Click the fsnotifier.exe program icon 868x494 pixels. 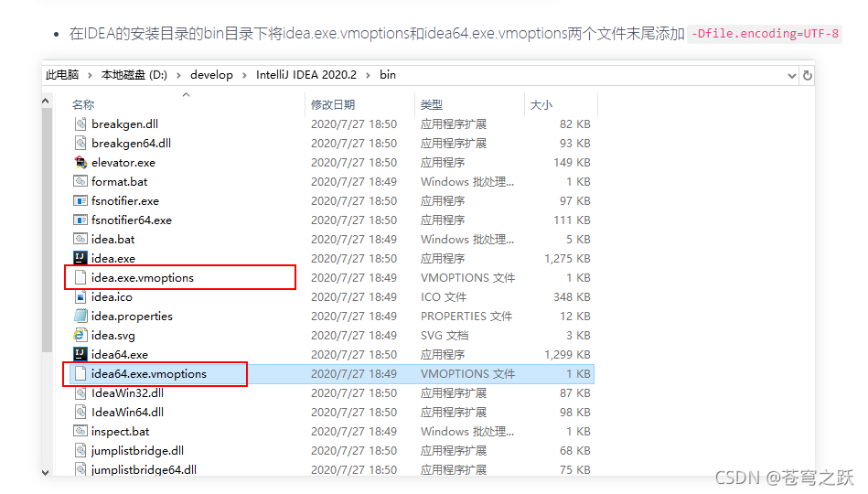[80, 201]
